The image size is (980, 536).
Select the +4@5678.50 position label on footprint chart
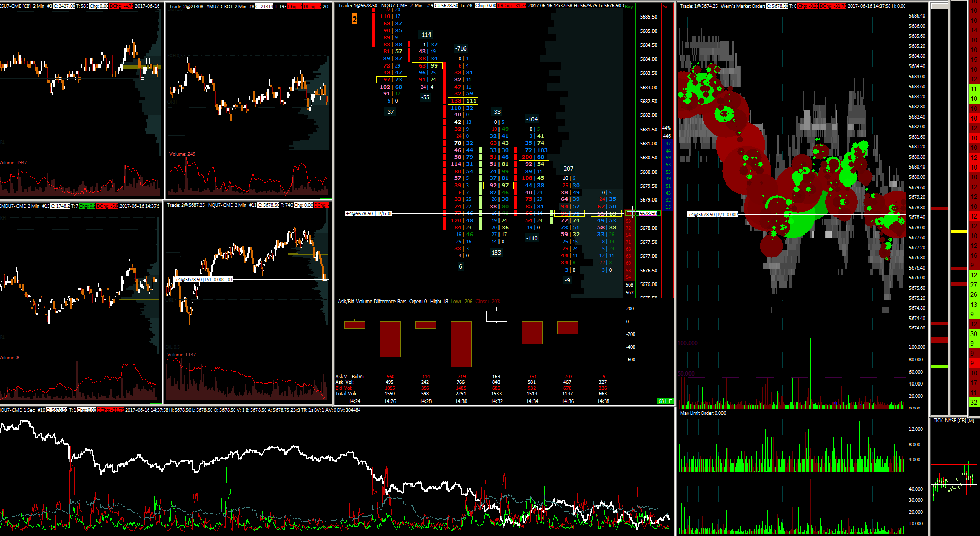point(369,213)
